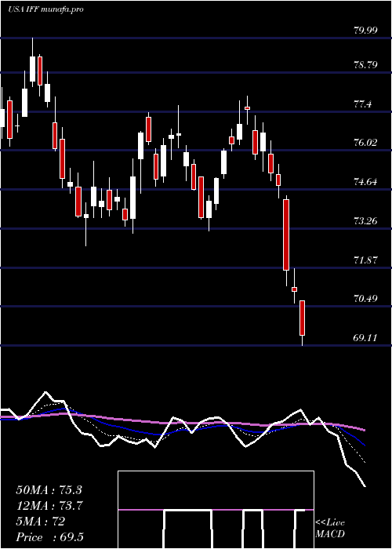Click the tall red candle between 74.64 and 71.87

[286, 235]
